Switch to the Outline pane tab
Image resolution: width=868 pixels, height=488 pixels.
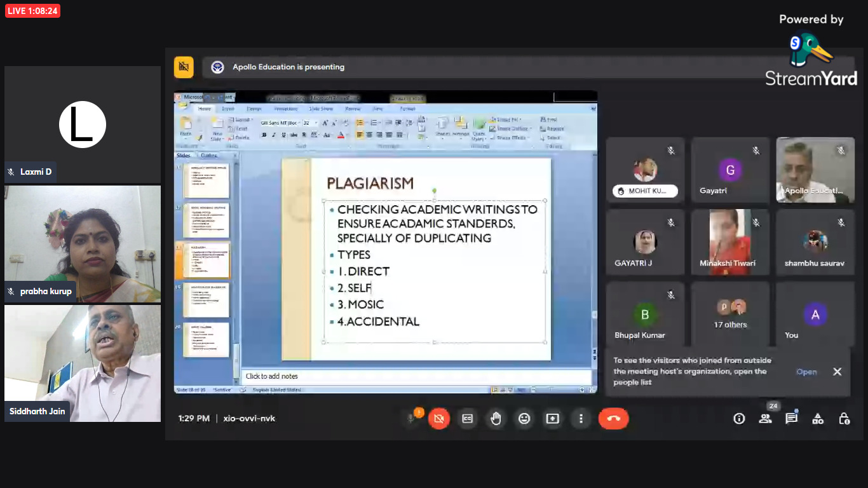click(209, 155)
